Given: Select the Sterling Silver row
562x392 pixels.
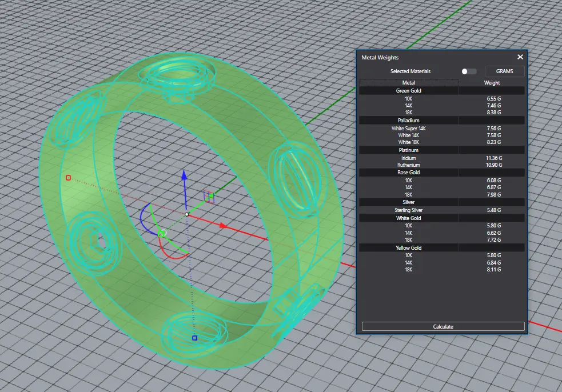Looking at the screenshot, I should click(x=442, y=210).
